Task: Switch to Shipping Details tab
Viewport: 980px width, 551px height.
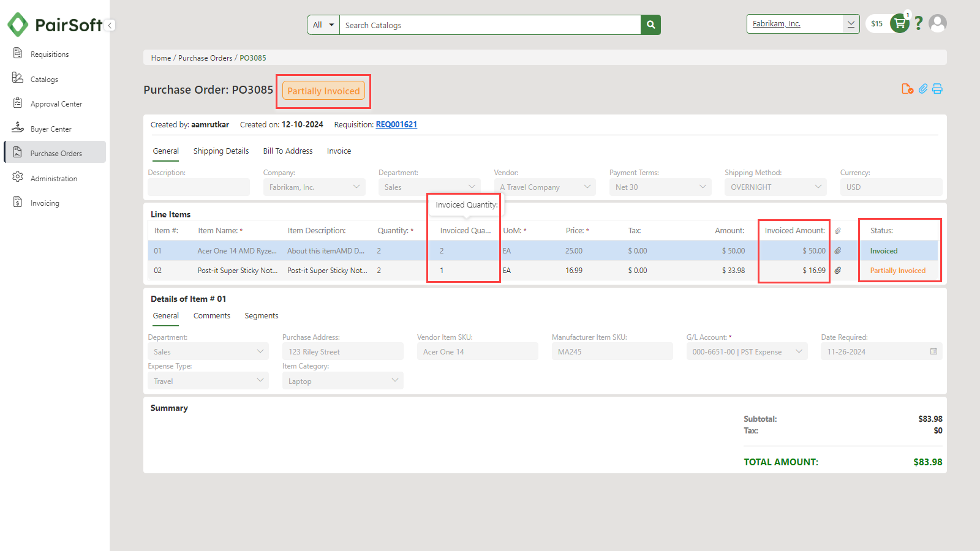Action: pyautogui.click(x=221, y=151)
